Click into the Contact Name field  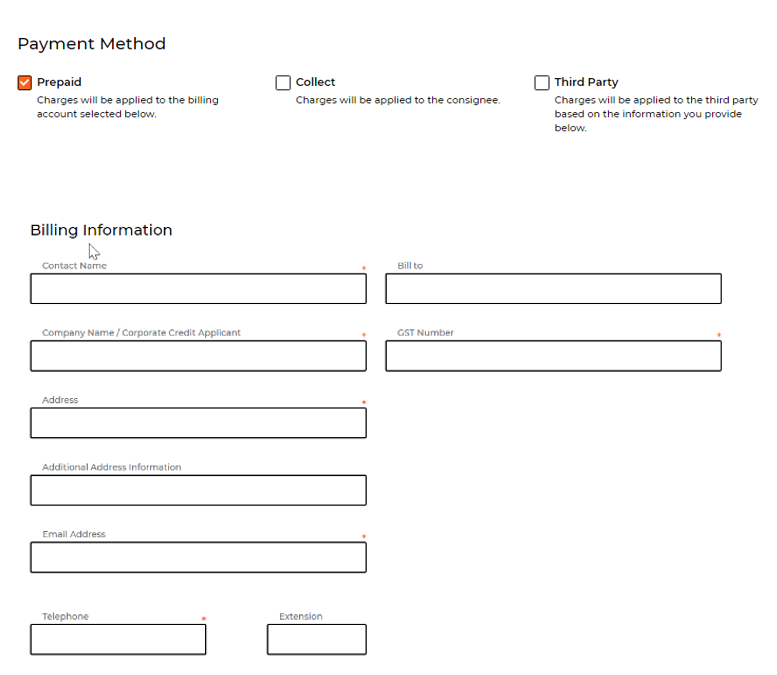coord(198,289)
